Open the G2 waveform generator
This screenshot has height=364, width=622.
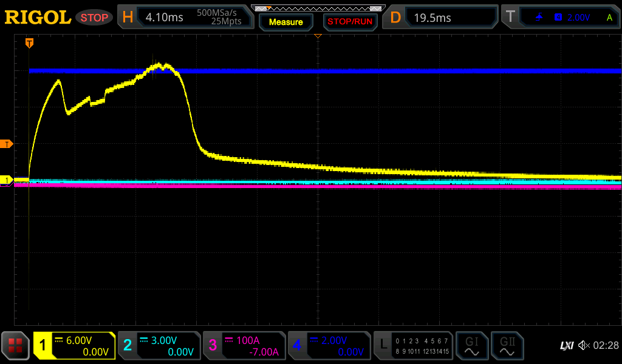[507, 346]
